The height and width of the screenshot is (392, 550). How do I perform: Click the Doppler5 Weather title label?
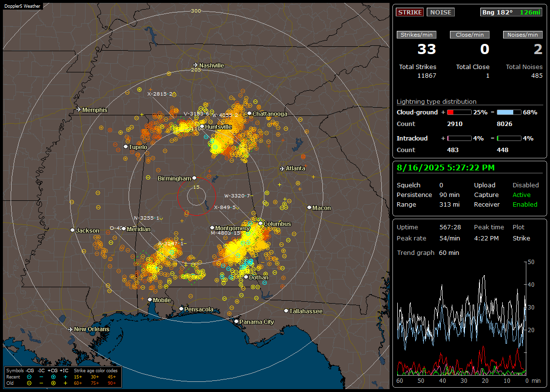[x=22, y=6]
